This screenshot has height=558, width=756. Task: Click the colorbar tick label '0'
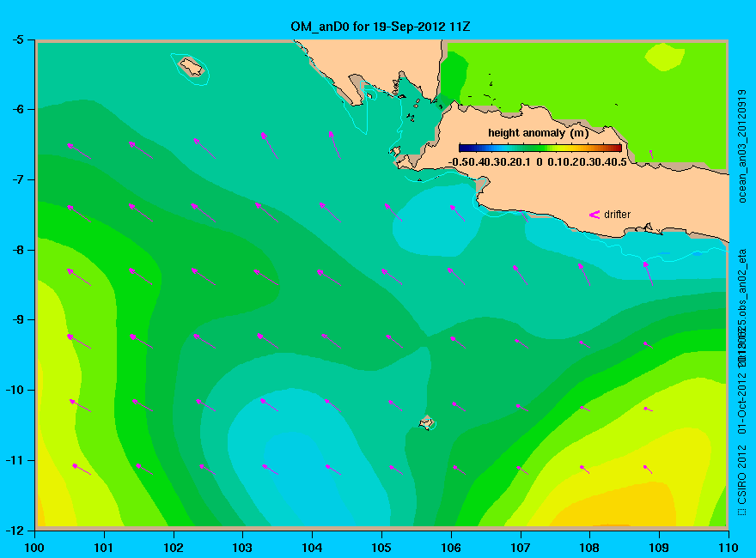pyautogui.click(x=539, y=162)
